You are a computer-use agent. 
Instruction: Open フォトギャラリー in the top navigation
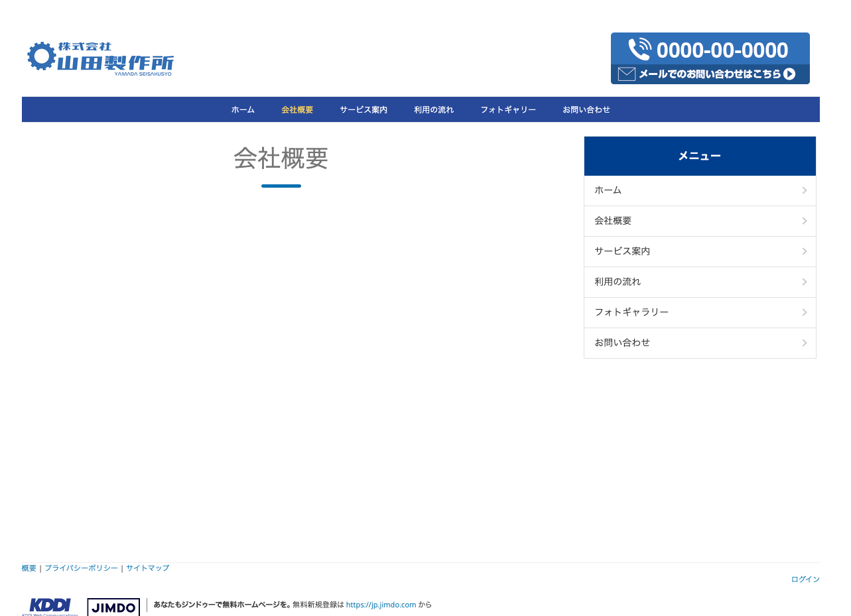click(508, 109)
